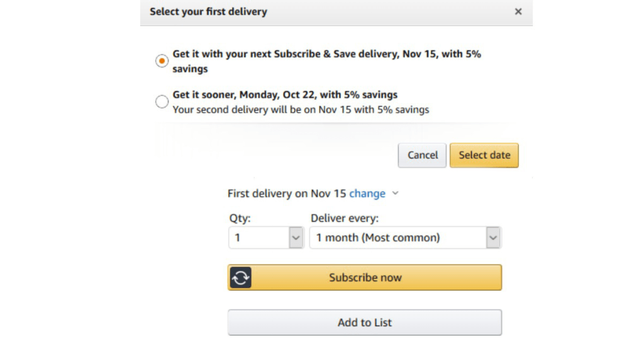Click Add to List button
644x338 pixels.
coord(365,322)
